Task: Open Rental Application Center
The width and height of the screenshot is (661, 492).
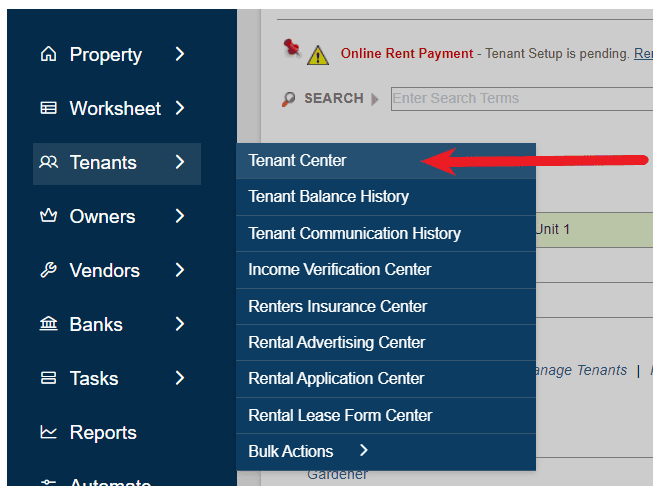Action: click(336, 379)
